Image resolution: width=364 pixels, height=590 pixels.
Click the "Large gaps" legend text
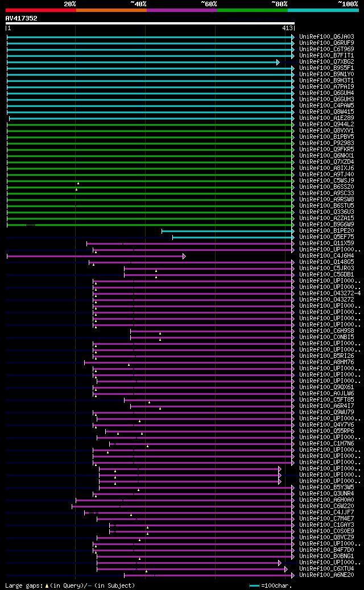(x=24, y=586)
